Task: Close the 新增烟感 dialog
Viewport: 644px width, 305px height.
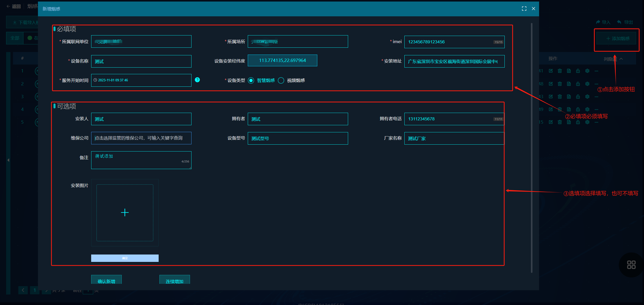Action: click(x=533, y=9)
